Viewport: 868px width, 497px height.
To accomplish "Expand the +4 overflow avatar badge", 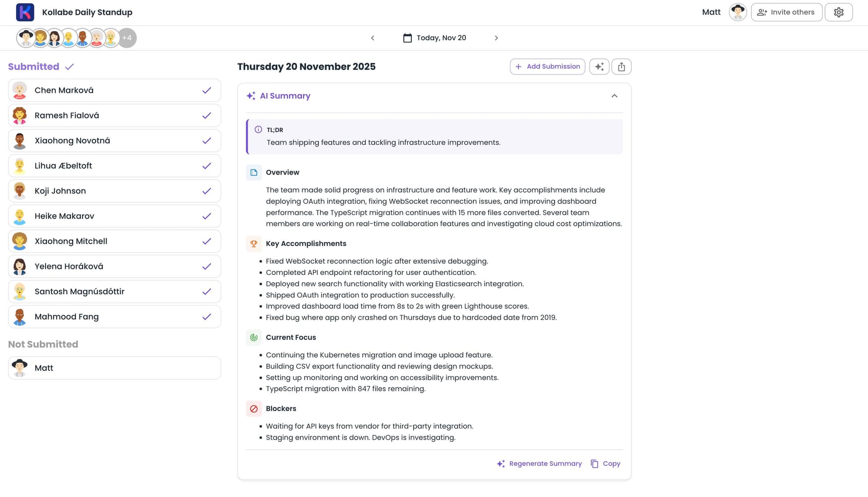I will (x=127, y=38).
